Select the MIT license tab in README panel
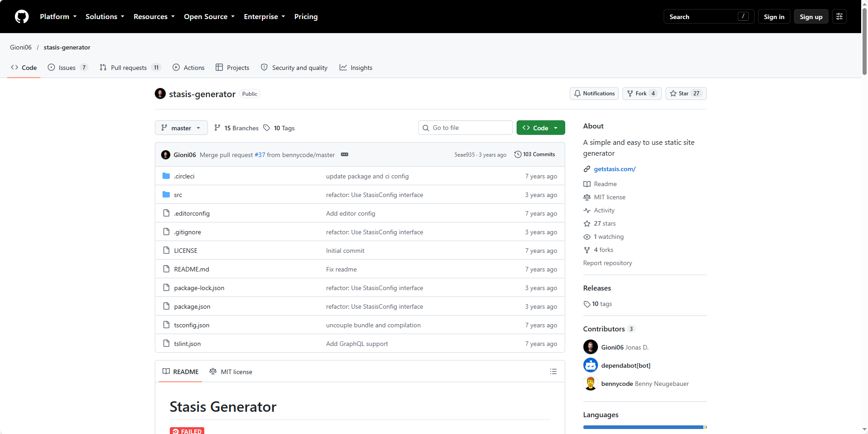 click(x=231, y=372)
